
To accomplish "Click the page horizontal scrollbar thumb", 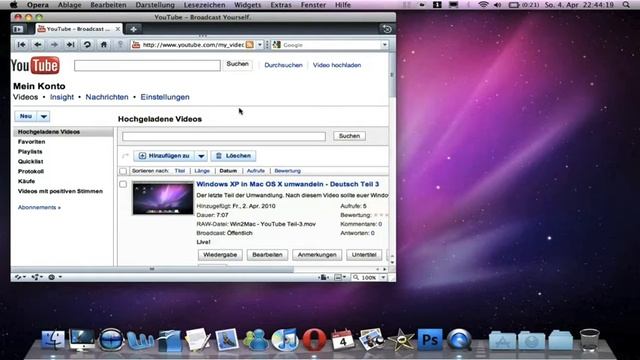I will click(152, 269).
